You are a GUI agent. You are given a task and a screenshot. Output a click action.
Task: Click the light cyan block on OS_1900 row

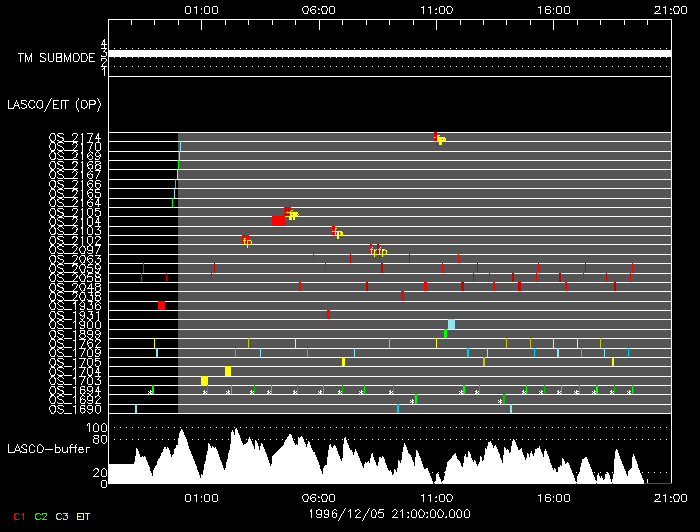click(x=451, y=324)
